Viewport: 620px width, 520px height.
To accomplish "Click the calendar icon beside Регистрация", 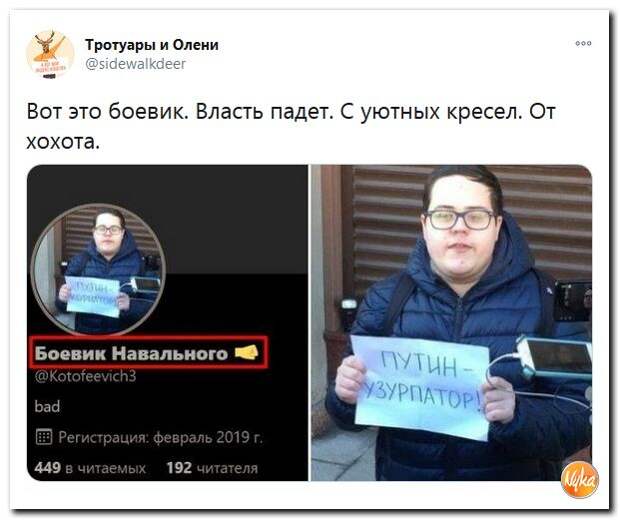I will point(44,437).
